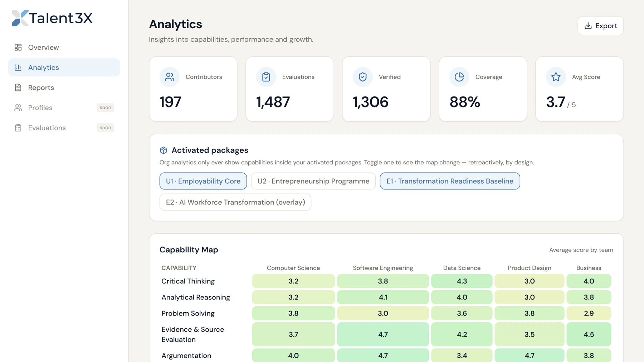Select the Software Engineering column header
The width and height of the screenshot is (644, 362).
(x=383, y=268)
